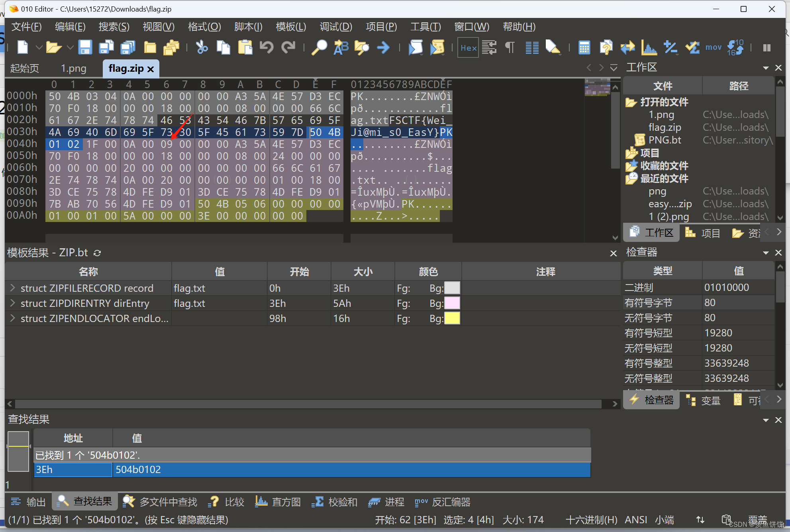Toggle the show whitespace pilcrow button
790x532 pixels.
pos(510,48)
